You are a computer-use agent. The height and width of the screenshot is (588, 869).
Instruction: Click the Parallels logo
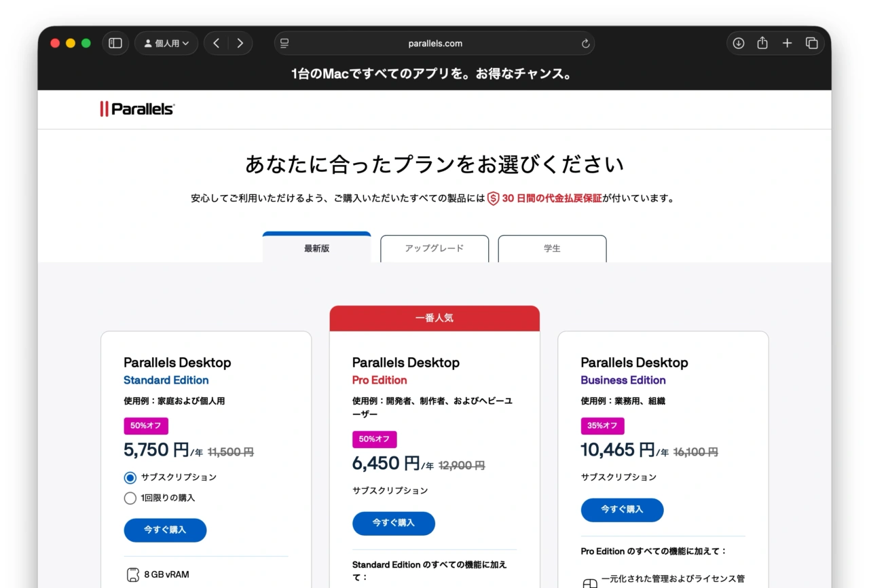[x=137, y=109]
